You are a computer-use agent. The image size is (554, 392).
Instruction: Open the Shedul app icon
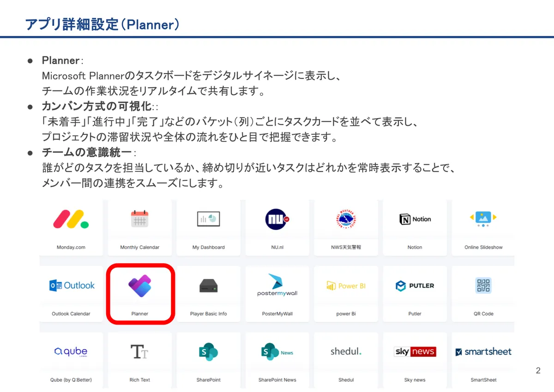pos(346,351)
